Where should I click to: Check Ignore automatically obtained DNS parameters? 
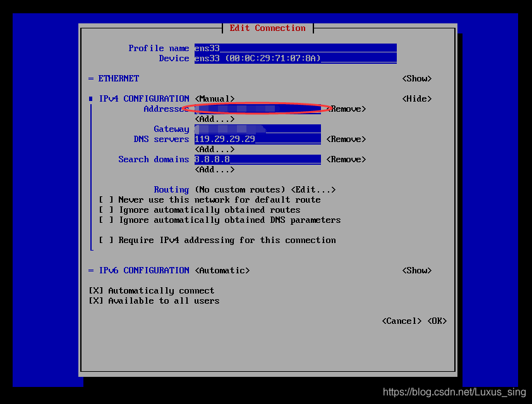[106, 220]
